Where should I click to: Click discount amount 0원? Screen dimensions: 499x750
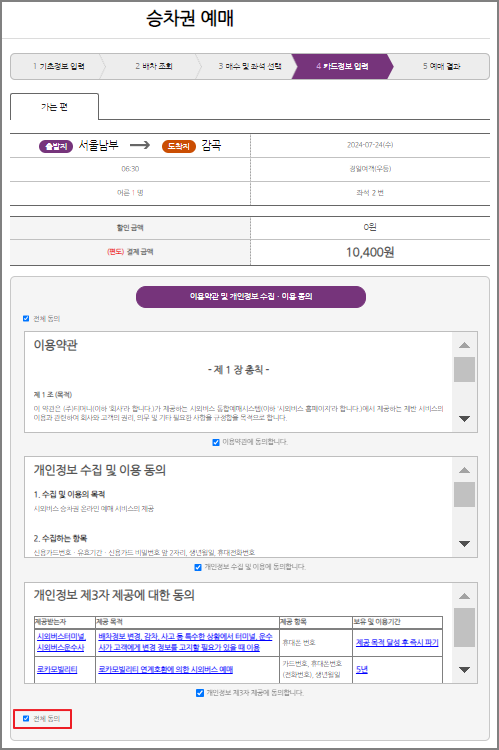pyautogui.click(x=370, y=227)
